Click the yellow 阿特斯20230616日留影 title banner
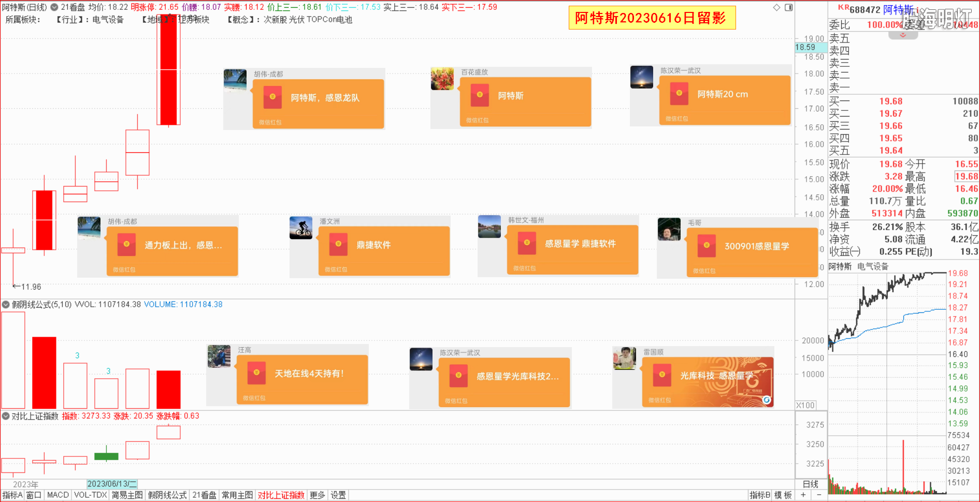 pos(652,18)
